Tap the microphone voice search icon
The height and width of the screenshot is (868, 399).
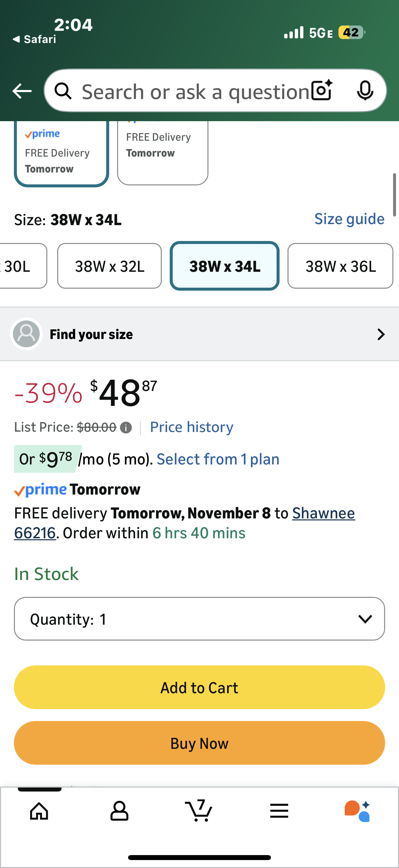tap(365, 91)
